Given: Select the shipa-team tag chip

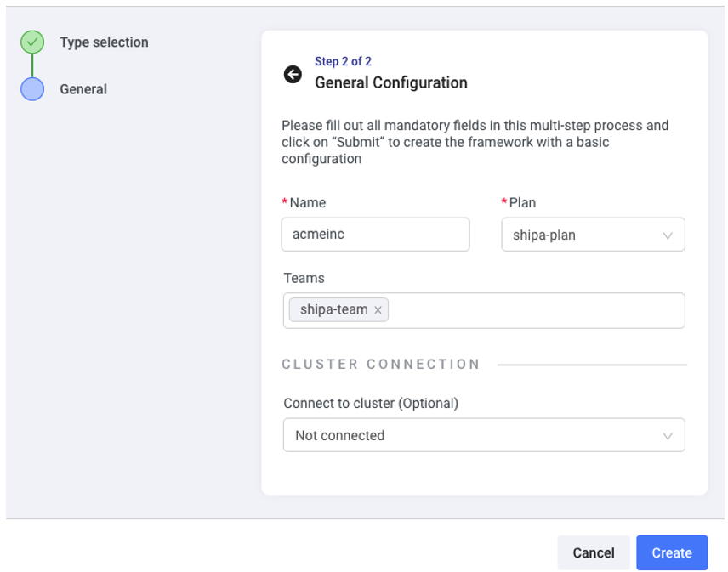Looking at the screenshot, I should (333, 310).
